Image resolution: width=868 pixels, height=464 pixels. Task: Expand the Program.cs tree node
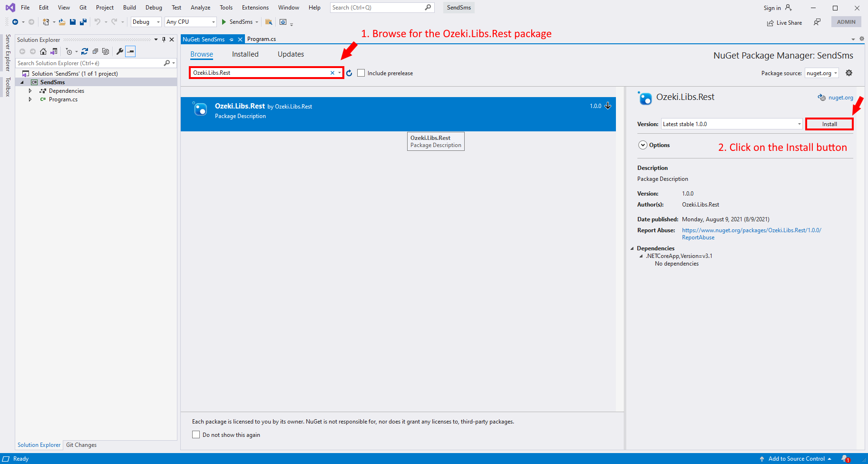click(x=30, y=99)
